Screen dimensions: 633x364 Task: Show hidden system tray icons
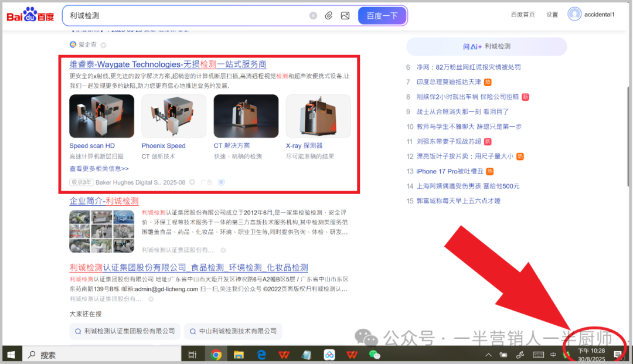pyautogui.click(x=488, y=355)
